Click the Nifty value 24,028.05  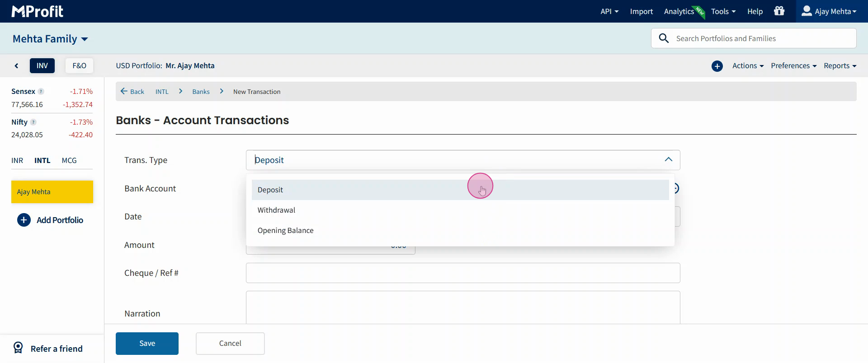(x=27, y=135)
